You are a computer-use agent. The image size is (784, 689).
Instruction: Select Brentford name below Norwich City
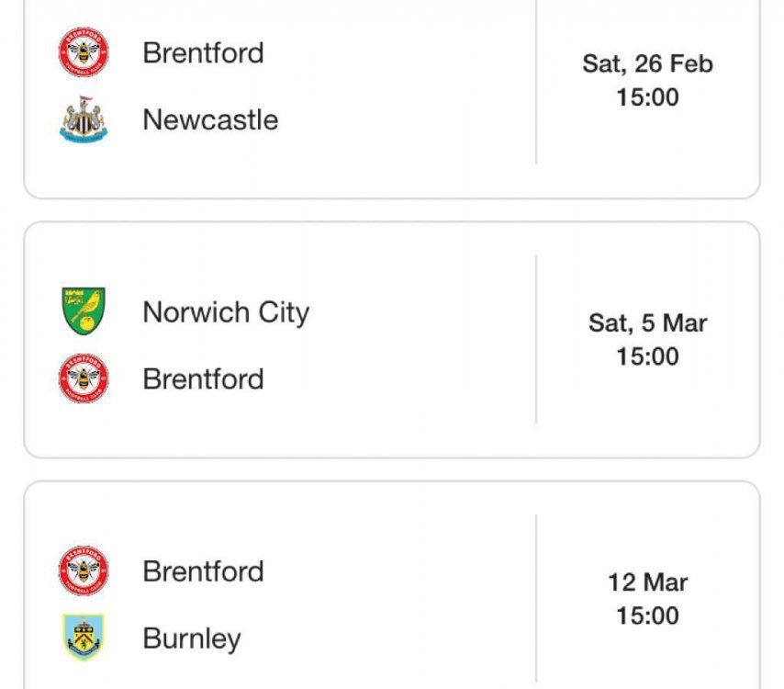(x=203, y=378)
